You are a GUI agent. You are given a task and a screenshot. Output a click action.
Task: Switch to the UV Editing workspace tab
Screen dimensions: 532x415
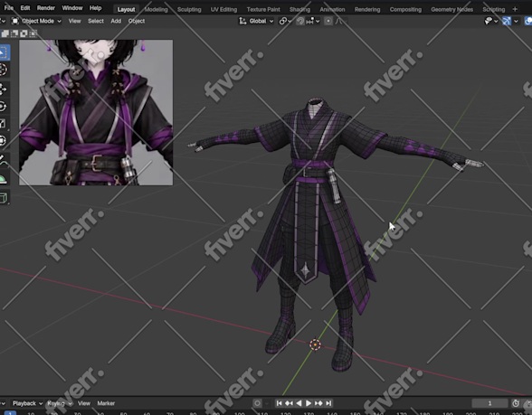[x=223, y=9]
